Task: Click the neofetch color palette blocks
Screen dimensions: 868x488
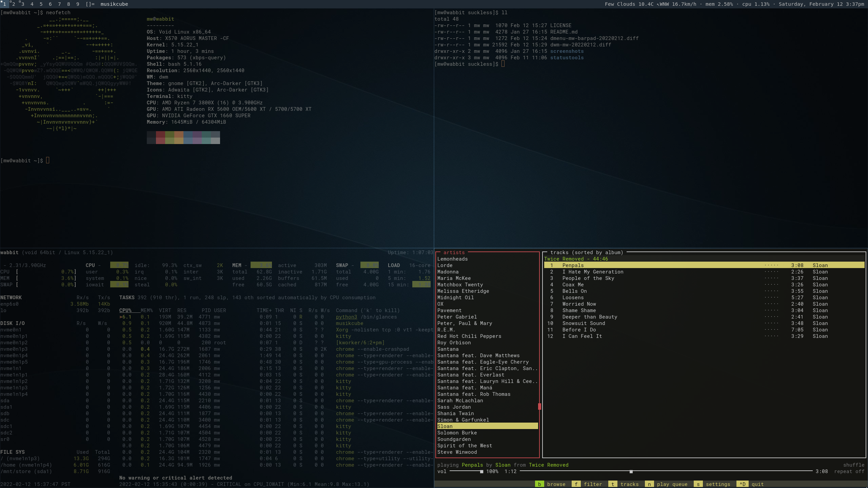Action: (x=183, y=138)
